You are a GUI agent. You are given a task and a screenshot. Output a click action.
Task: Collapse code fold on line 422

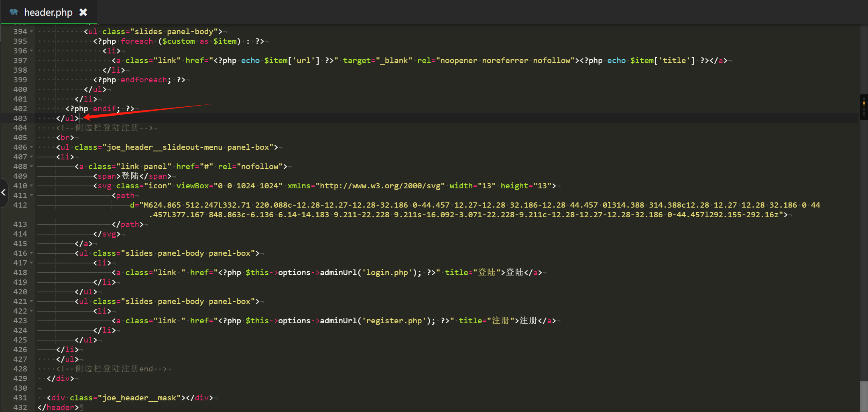point(31,311)
